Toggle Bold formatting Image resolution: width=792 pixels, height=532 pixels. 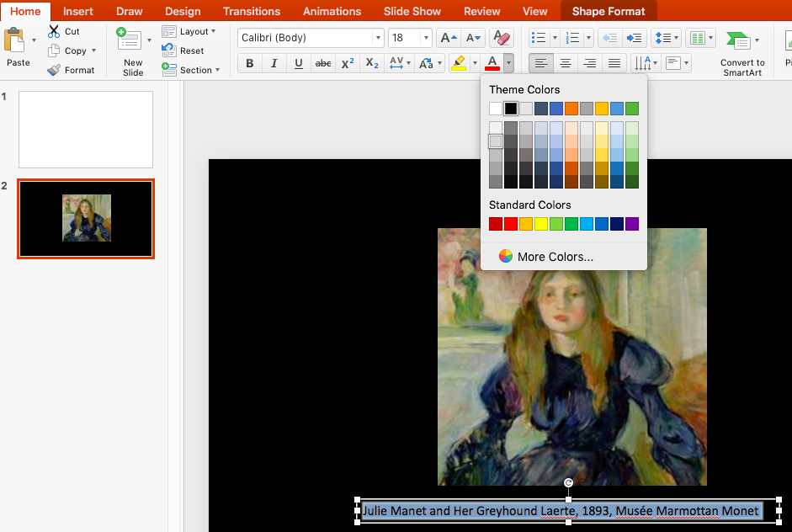click(x=249, y=63)
